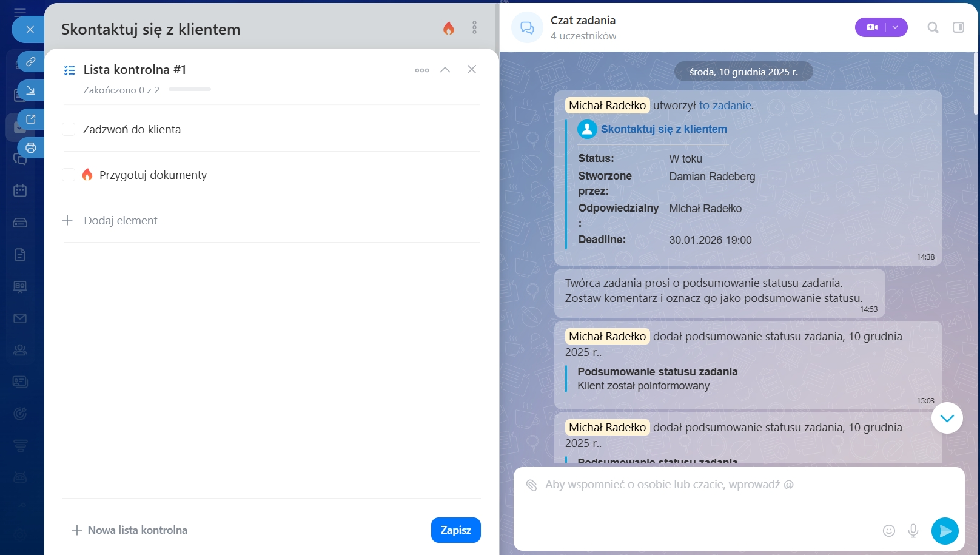Open the checklist three-dot options menu
Viewport: 980px width, 555px height.
[x=422, y=70]
